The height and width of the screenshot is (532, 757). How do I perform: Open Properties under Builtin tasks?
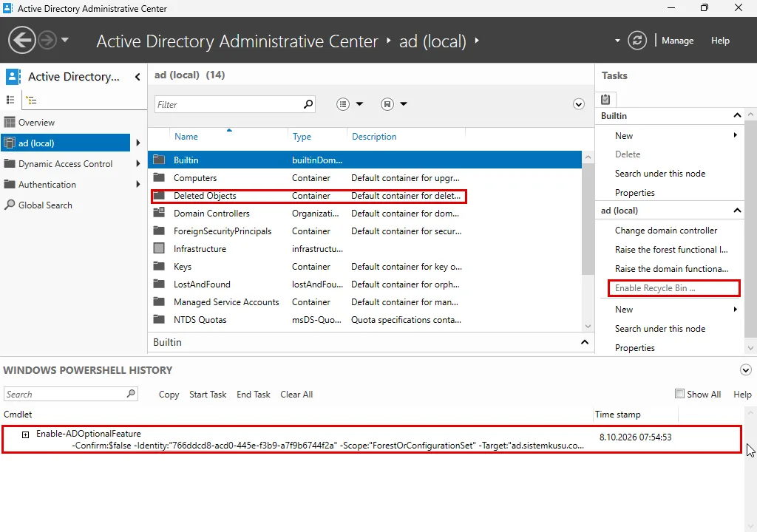[635, 193]
